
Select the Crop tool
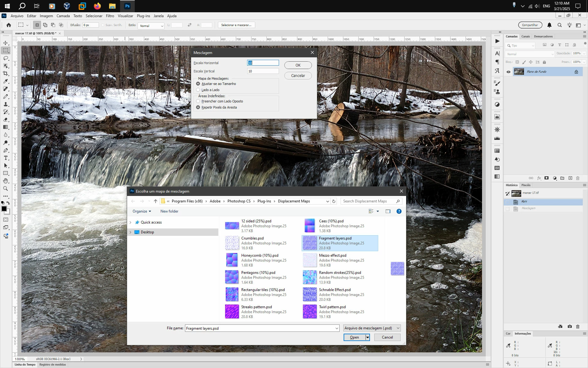click(6, 74)
